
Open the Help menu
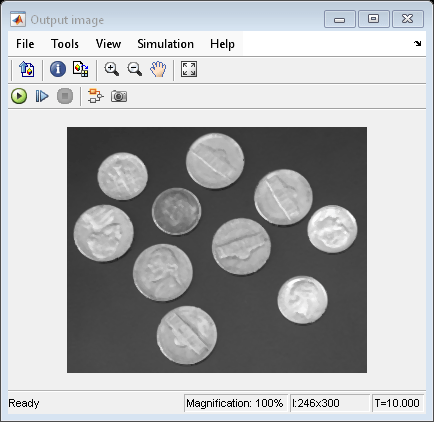(222, 44)
